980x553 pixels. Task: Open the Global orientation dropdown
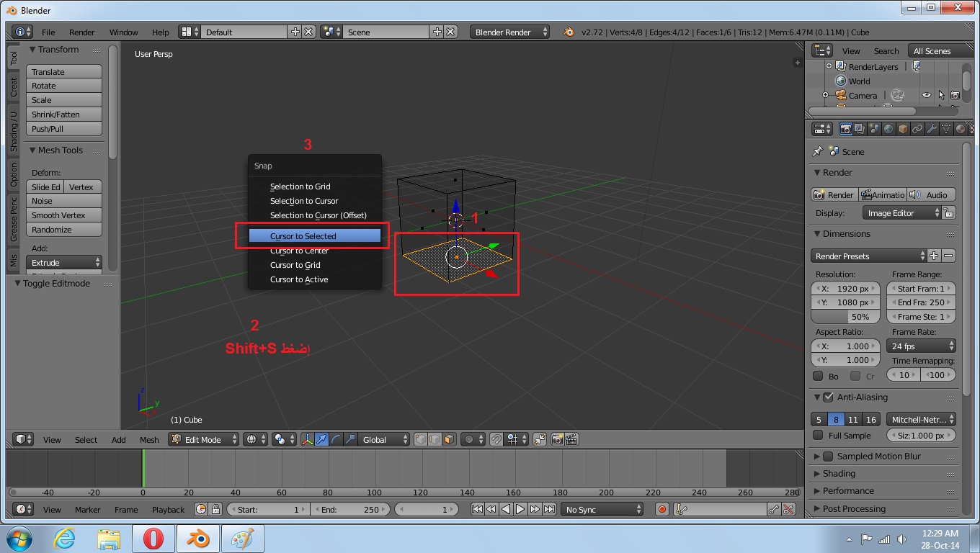click(x=385, y=439)
